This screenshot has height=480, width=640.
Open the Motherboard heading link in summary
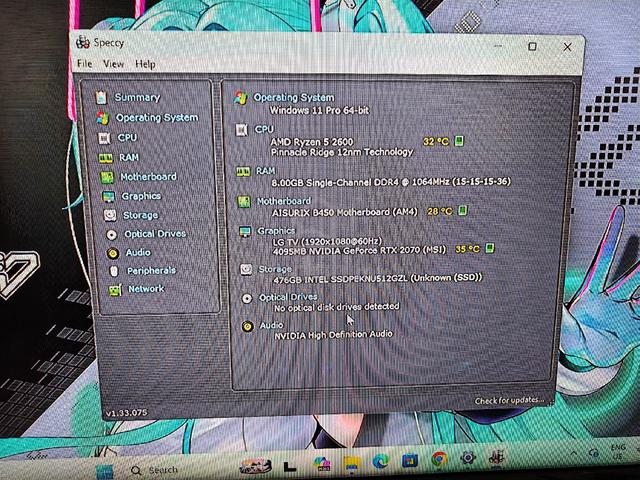tap(284, 201)
